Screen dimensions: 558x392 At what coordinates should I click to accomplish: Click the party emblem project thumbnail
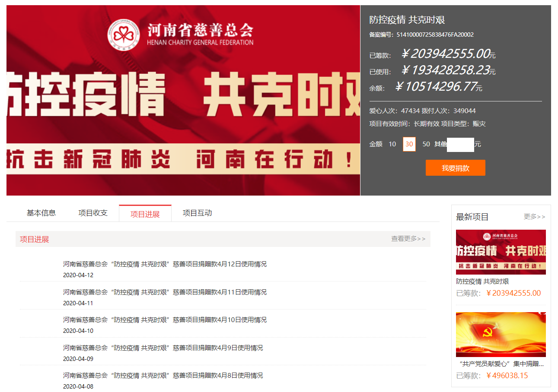pos(501,334)
